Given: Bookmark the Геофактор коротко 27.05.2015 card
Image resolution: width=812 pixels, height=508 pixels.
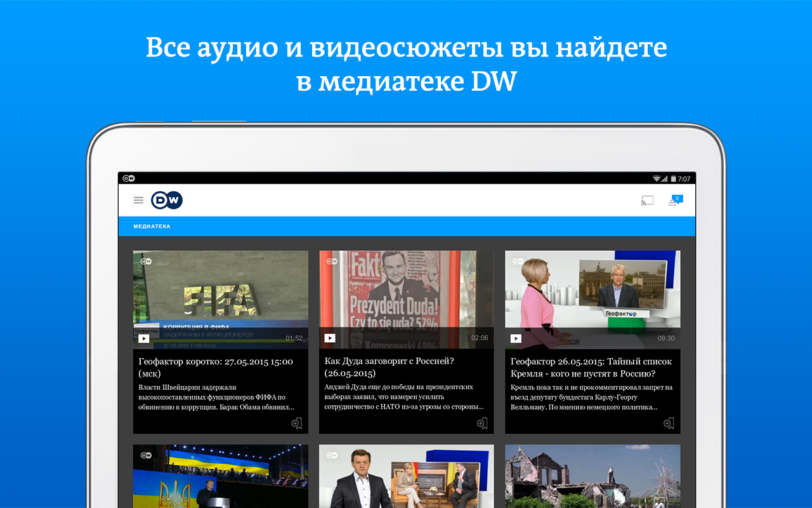Looking at the screenshot, I should [x=296, y=424].
